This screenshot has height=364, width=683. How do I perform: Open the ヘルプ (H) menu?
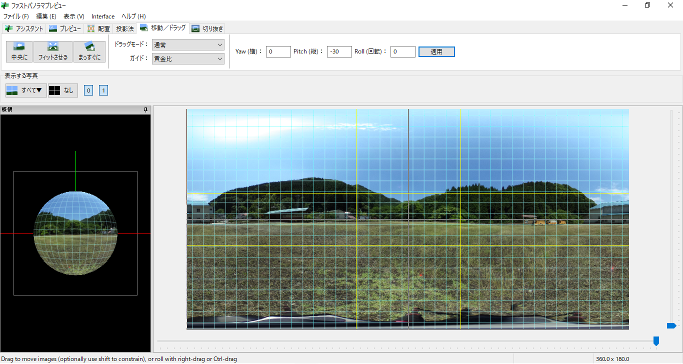click(x=134, y=16)
